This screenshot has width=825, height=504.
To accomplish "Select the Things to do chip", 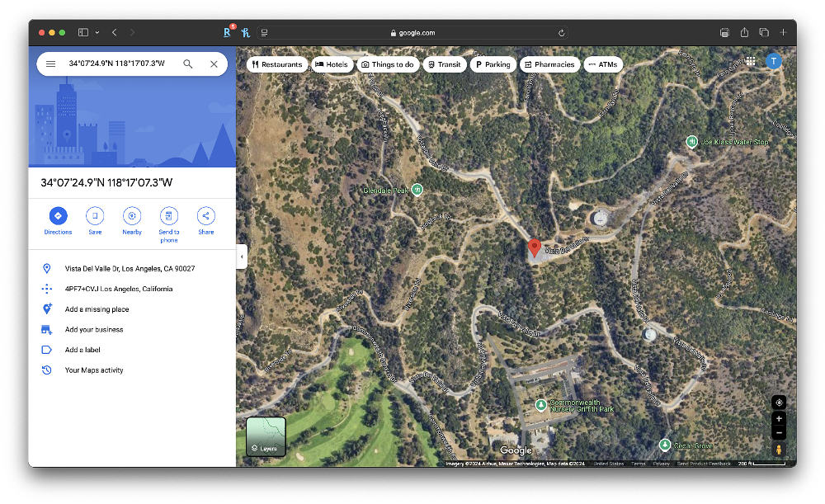I will [388, 64].
